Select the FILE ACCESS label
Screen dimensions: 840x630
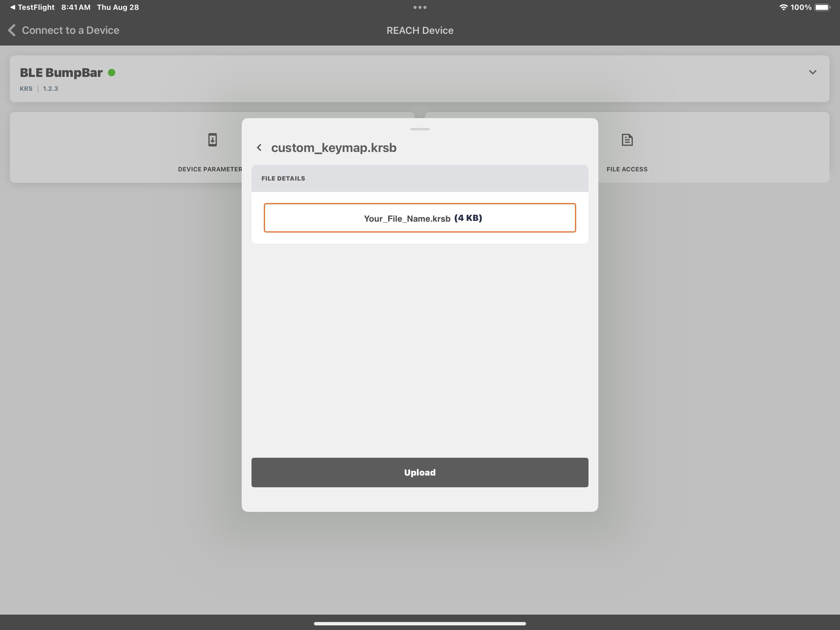[x=627, y=169]
